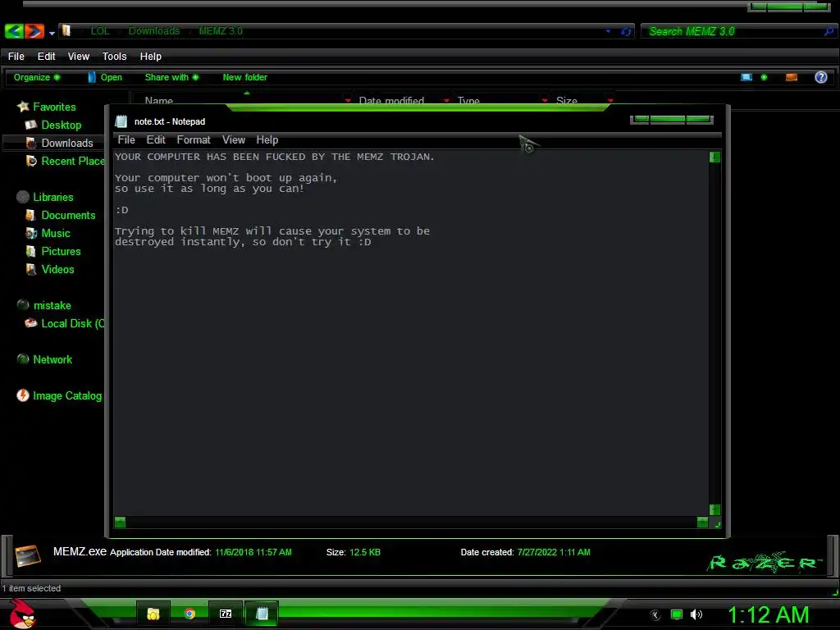This screenshot has height=630, width=840.
Task: Select Recent Places in navigation pane
Action: coord(64,161)
